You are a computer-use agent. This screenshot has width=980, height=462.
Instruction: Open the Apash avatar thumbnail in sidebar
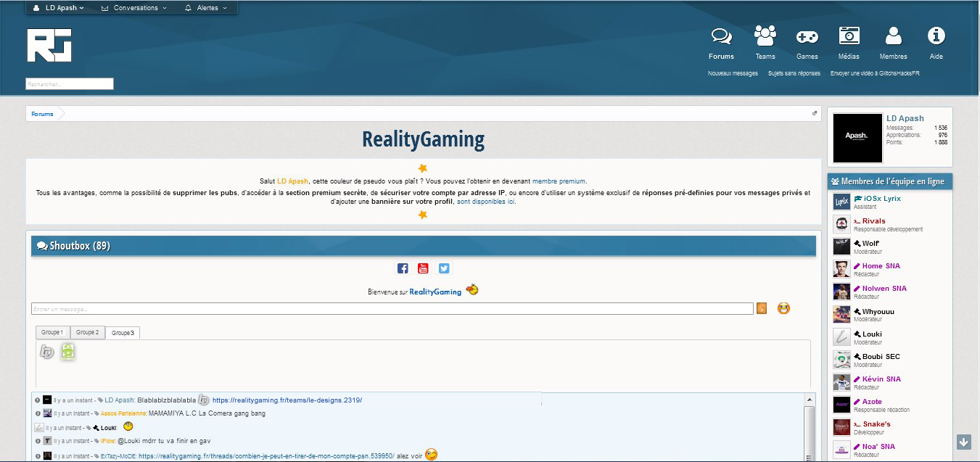(x=858, y=138)
